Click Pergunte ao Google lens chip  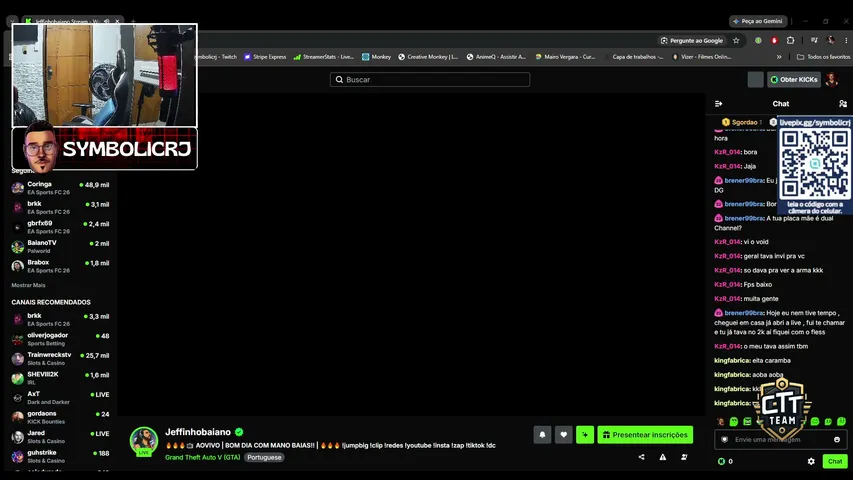point(692,40)
